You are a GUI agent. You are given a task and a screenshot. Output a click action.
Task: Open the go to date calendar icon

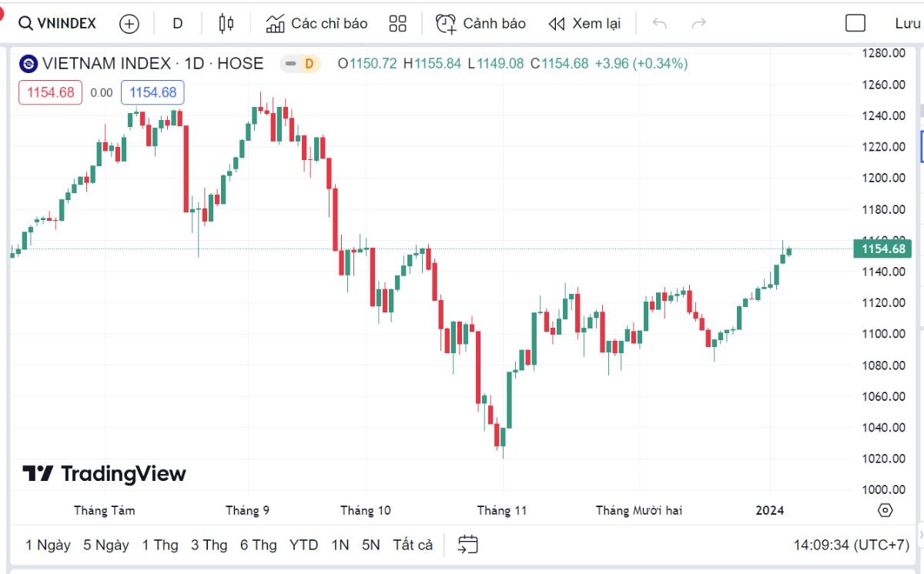467,545
